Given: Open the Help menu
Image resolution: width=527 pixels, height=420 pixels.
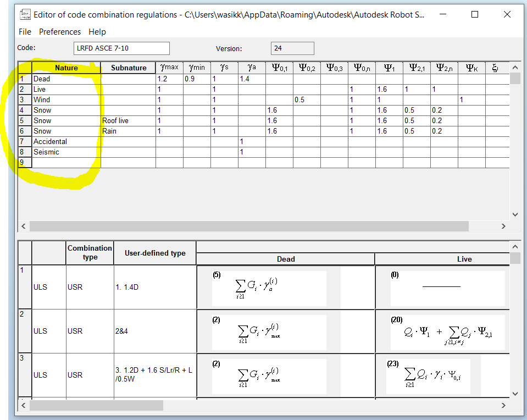Looking at the screenshot, I should pyautogui.click(x=97, y=31).
